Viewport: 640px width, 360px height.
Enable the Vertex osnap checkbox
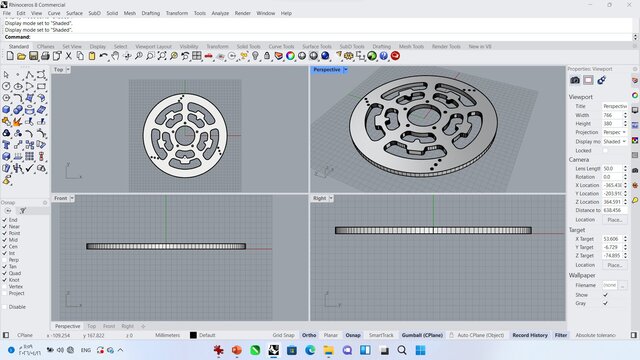(5, 287)
